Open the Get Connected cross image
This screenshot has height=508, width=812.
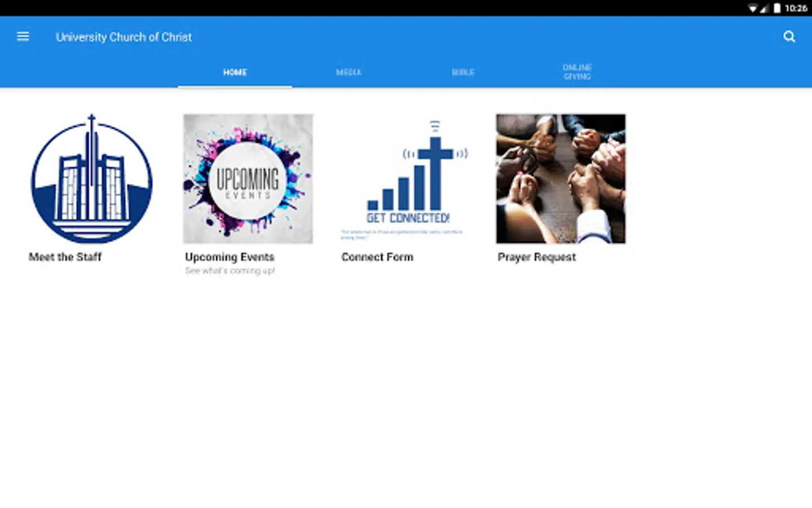coord(404,179)
